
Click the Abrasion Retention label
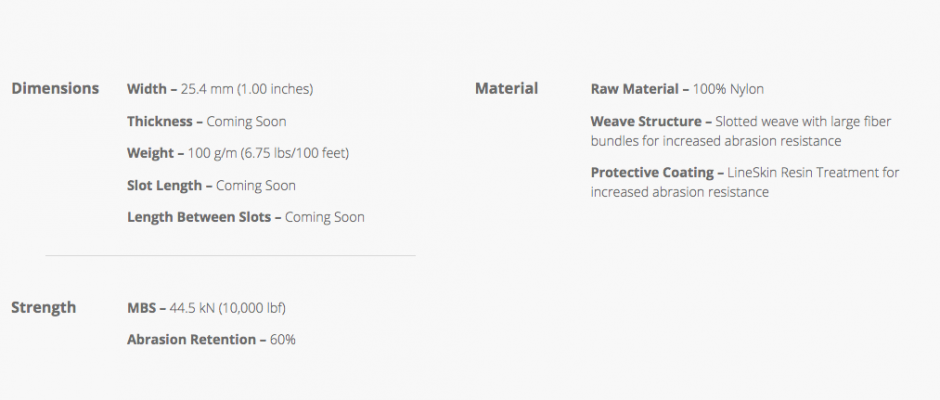click(191, 339)
